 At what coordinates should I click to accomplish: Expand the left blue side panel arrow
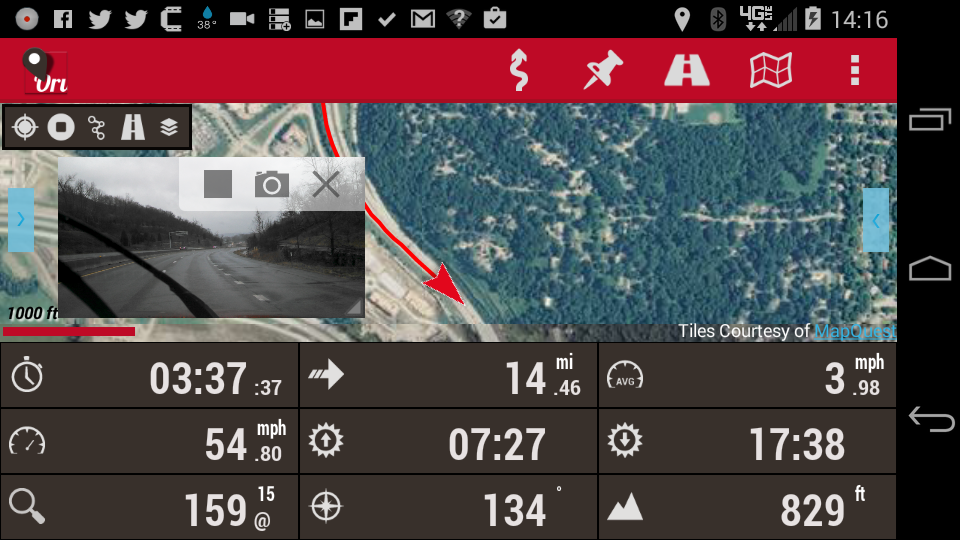21,220
